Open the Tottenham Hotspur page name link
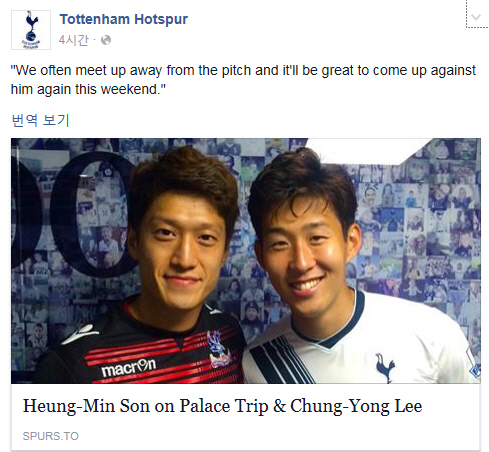This screenshot has height=452, width=489. [x=124, y=19]
